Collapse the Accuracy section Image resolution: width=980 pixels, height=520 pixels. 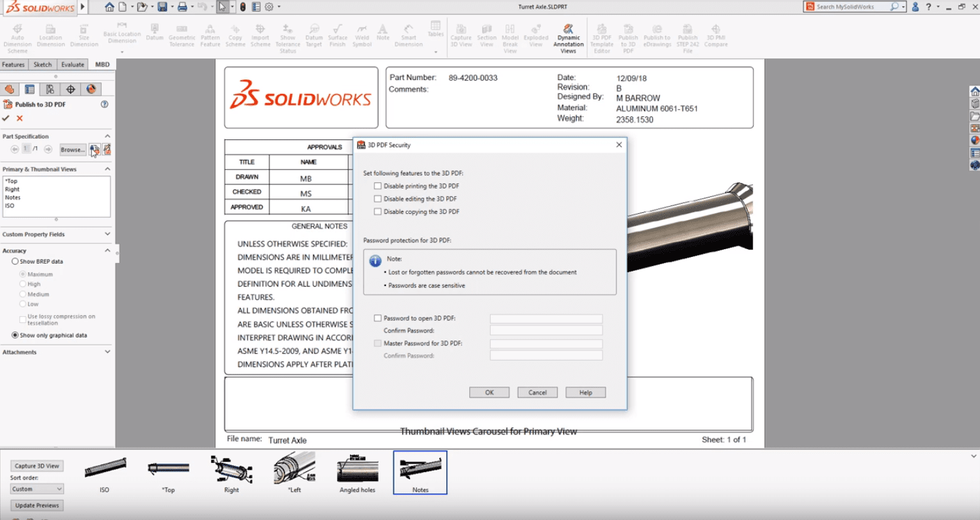[x=107, y=251]
